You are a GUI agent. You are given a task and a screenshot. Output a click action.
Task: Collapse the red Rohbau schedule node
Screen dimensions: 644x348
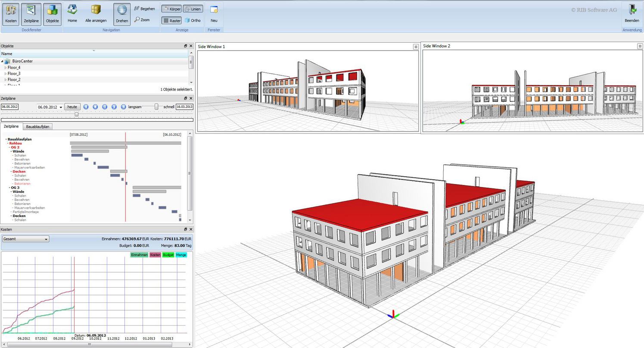(8, 143)
